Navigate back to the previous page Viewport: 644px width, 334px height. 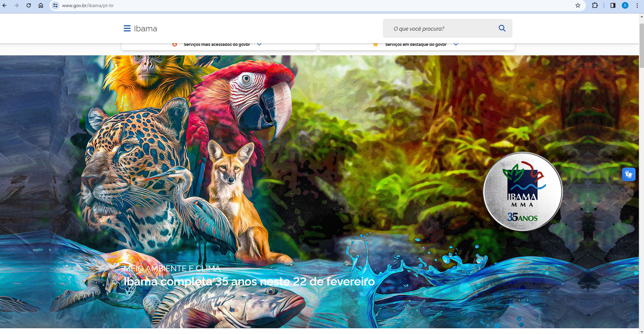coord(5,5)
